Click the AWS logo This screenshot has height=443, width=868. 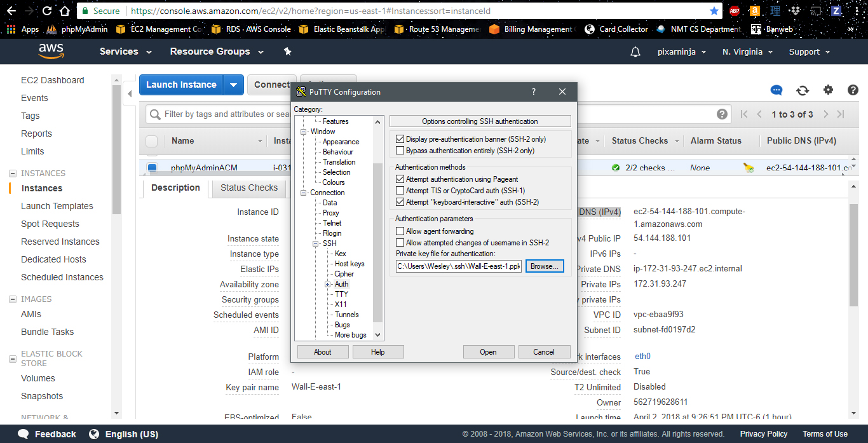click(50, 51)
